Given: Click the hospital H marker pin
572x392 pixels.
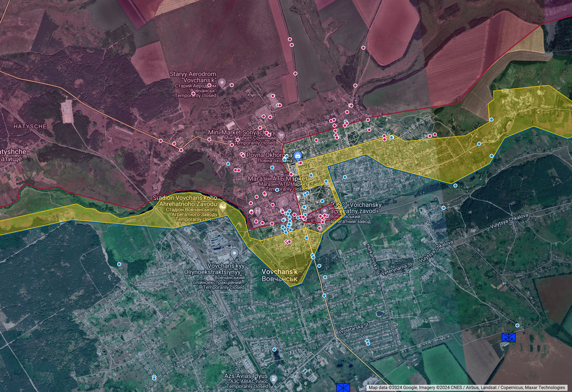Looking at the screenshot, I should point(258,211).
